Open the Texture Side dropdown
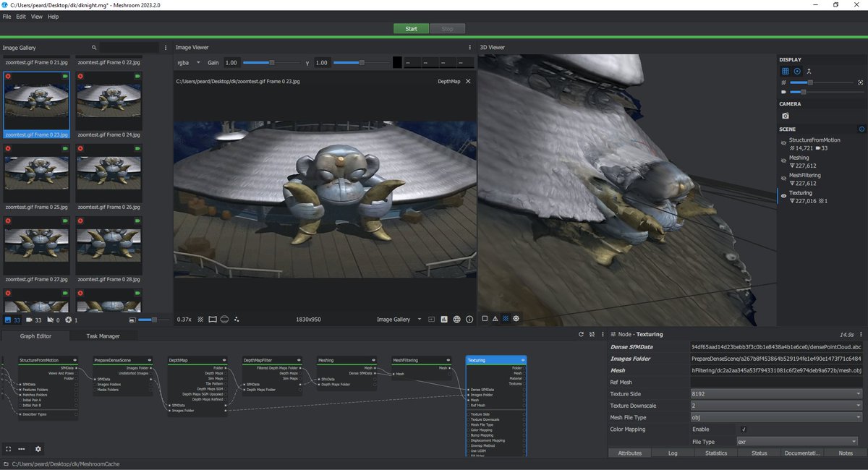 click(776, 394)
